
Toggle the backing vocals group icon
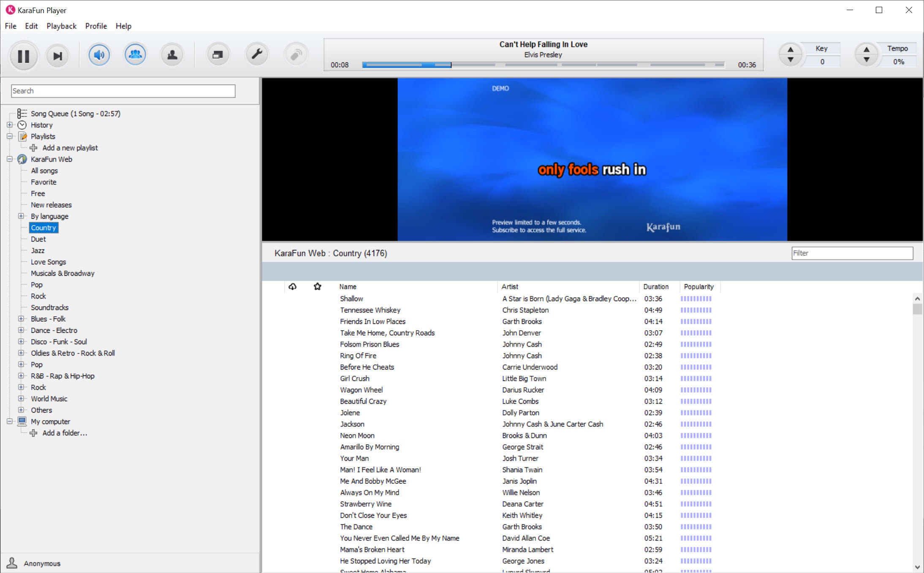point(135,55)
